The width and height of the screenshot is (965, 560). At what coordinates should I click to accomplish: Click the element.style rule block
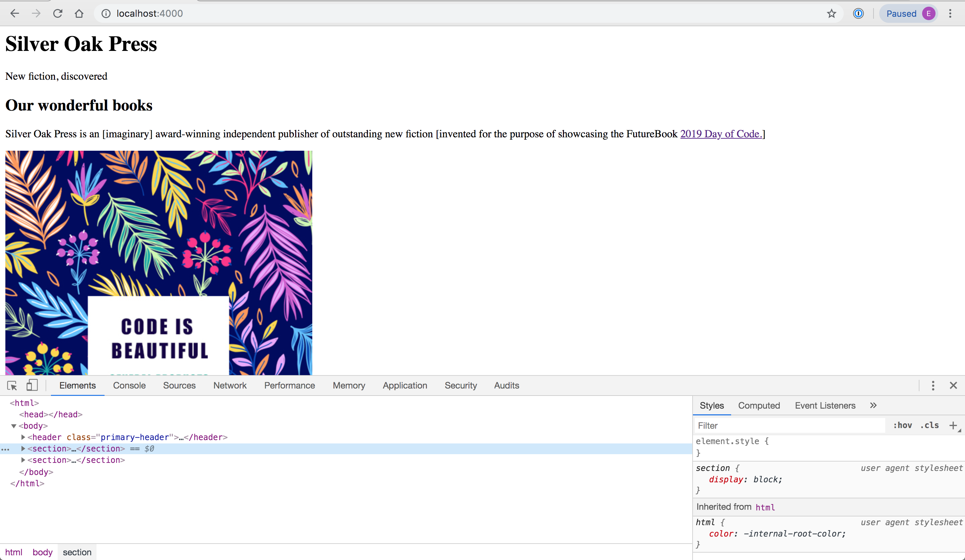point(829,447)
